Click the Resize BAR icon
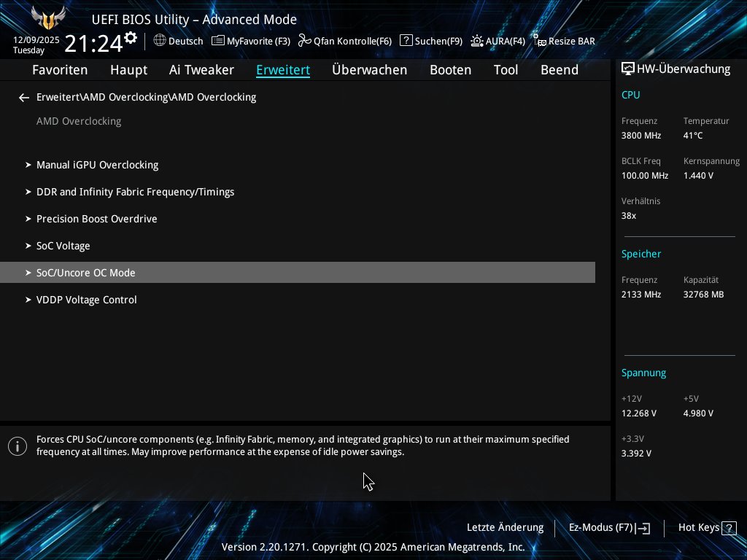Image resolution: width=747 pixels, height=560 pixels. tap(539, 41)
